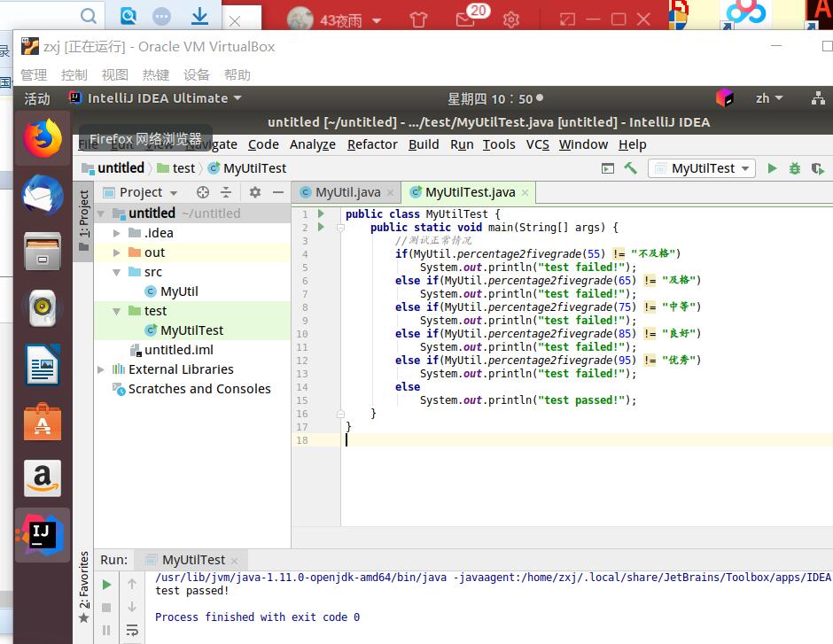Click the IntelliJ IDEA icon in the dock
Viewport: 833px width, 644px height.
[x=43, y=535]
